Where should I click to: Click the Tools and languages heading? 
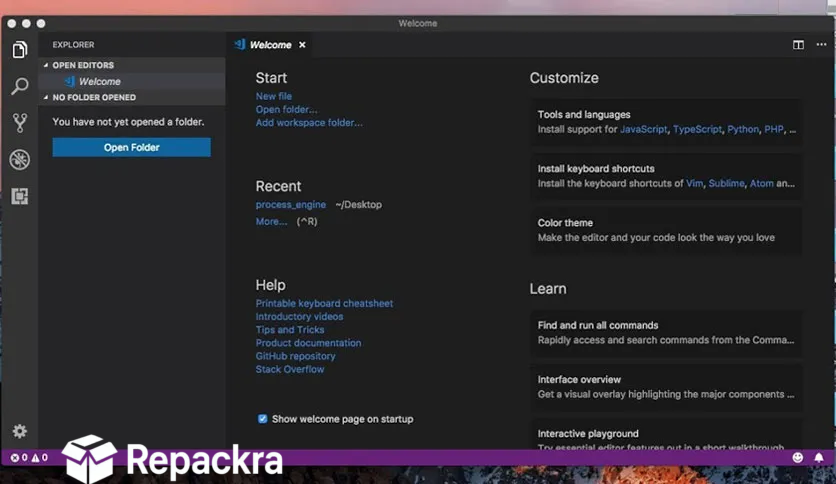[584, 115]
